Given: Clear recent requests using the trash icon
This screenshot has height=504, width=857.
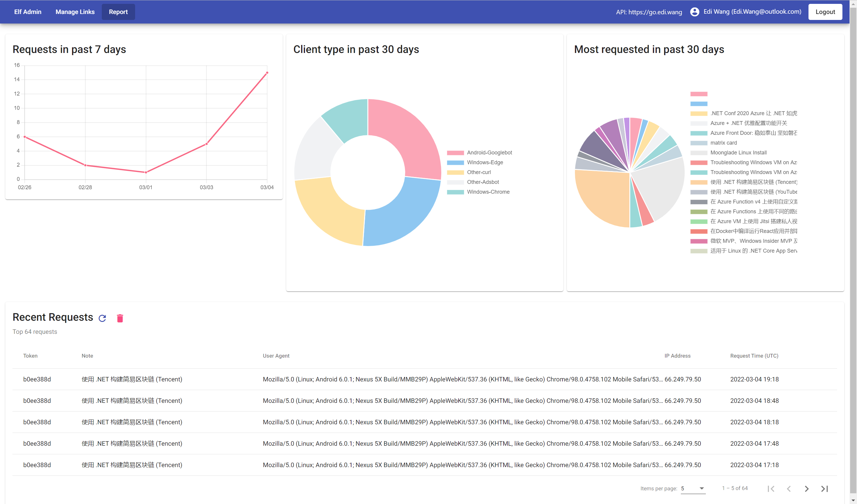Looking at the screenshot, I should 120,318.
